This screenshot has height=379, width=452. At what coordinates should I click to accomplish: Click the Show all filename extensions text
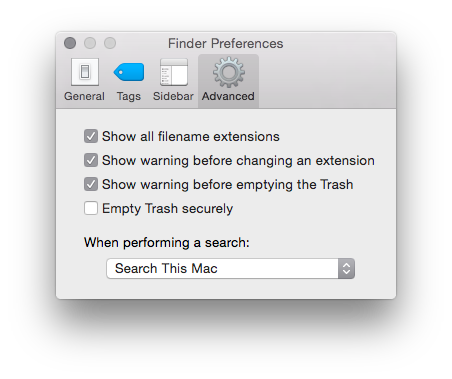pyautogui.click(x=191, y=136)
